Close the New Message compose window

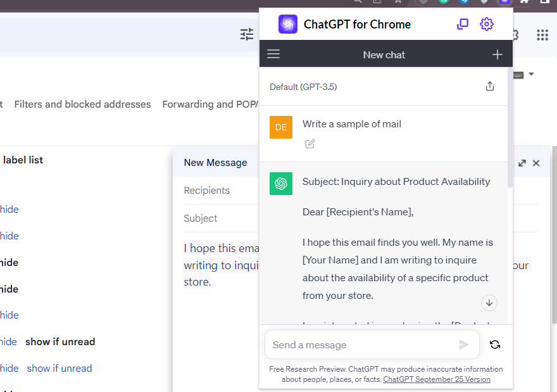pos(536,163)
